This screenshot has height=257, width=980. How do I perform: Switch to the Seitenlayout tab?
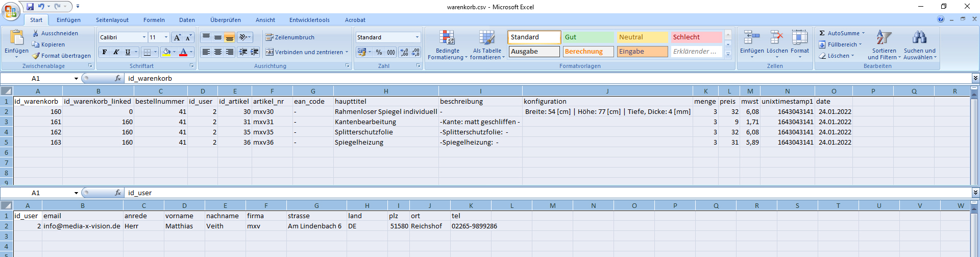pyautogui.click(x=112, y=20)
